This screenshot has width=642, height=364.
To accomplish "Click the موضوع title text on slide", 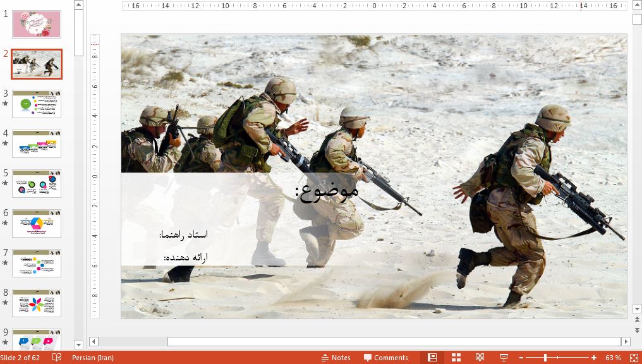I will click(326, 191).
